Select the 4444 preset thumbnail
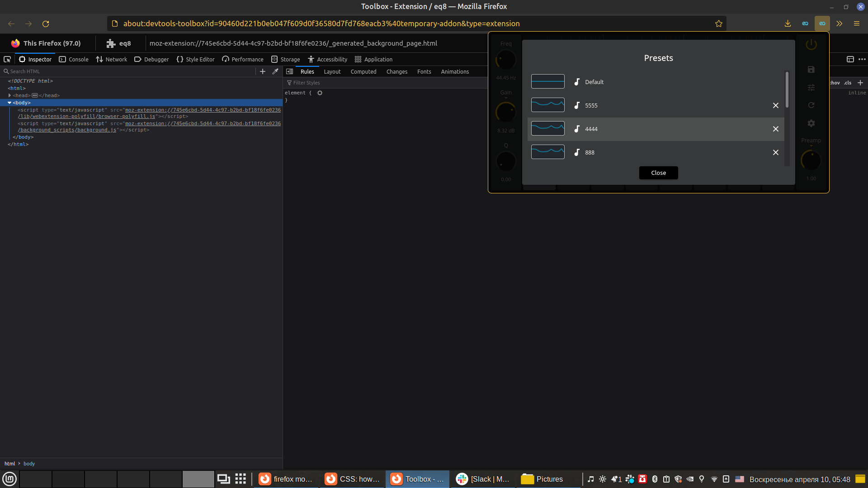Viewport: 868px width, 488px height. [547, 129]
